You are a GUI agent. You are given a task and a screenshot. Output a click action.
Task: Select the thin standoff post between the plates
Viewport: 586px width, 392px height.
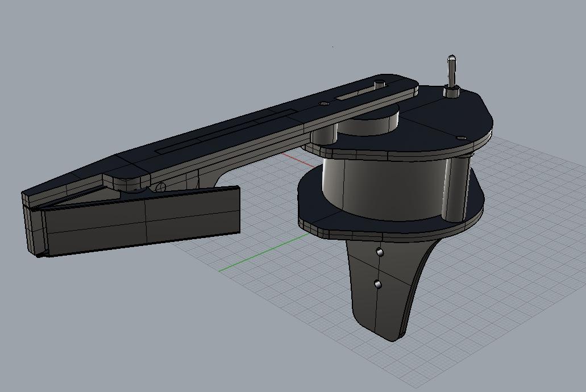click(456, 189)
